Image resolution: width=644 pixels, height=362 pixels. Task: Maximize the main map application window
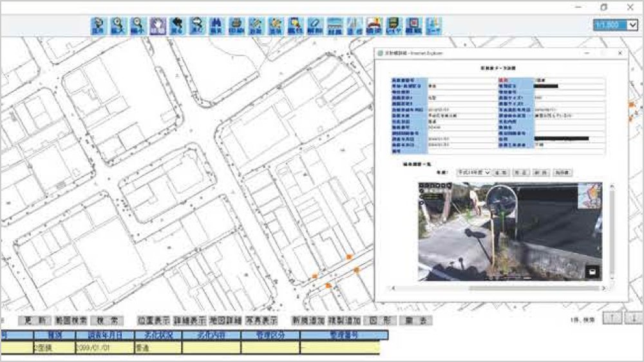pyautogui.click(x=604, y=7)
